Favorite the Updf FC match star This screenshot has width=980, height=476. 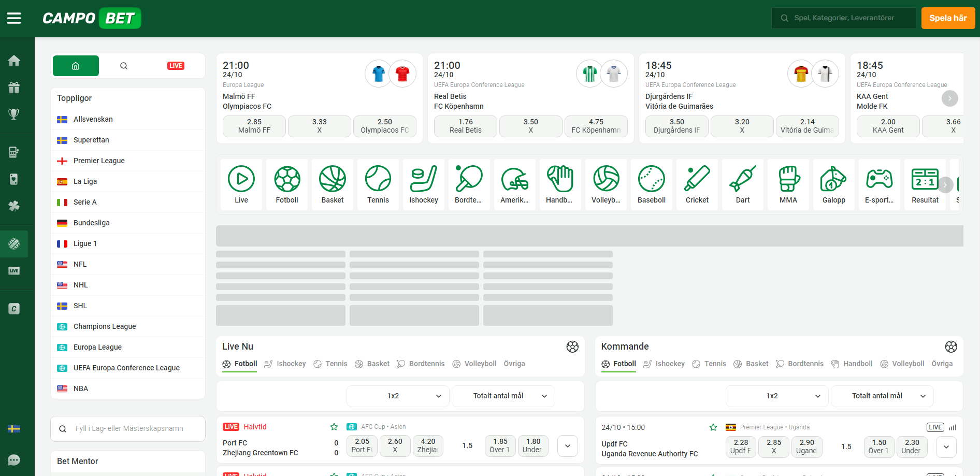(713, 427)
